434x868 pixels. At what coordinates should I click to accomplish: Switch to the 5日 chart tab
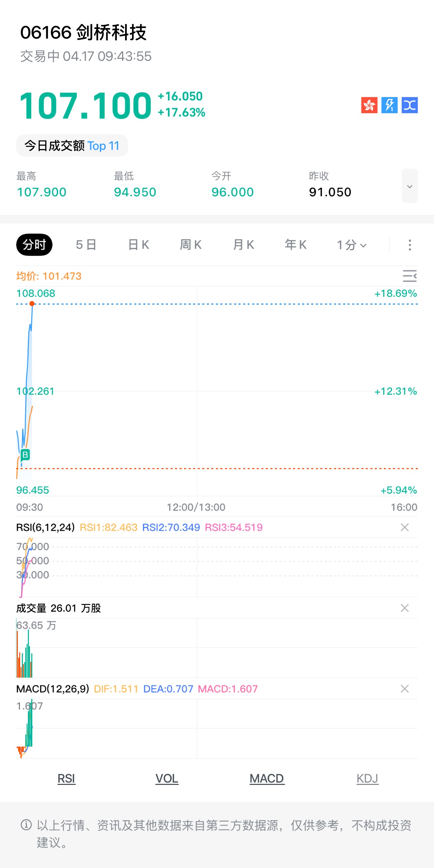point(86,245)
